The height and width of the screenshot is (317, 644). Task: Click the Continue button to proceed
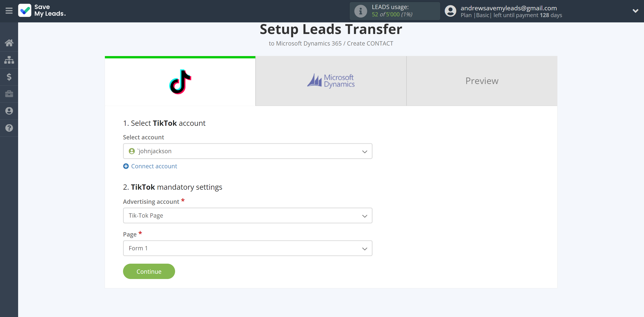click(x=149, y=271)
